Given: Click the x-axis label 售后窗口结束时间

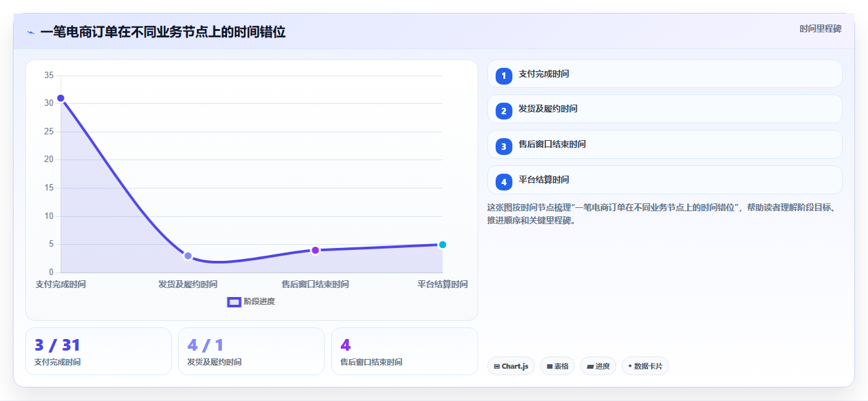Looking at the screenshot, I should click(x=315, y=284).
